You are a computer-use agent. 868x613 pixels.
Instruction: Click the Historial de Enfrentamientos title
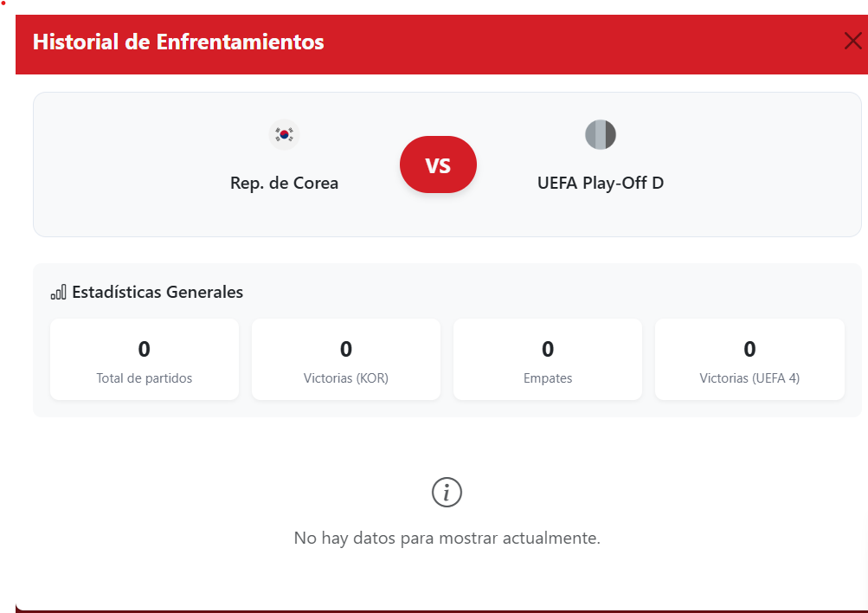coord(178,42)
